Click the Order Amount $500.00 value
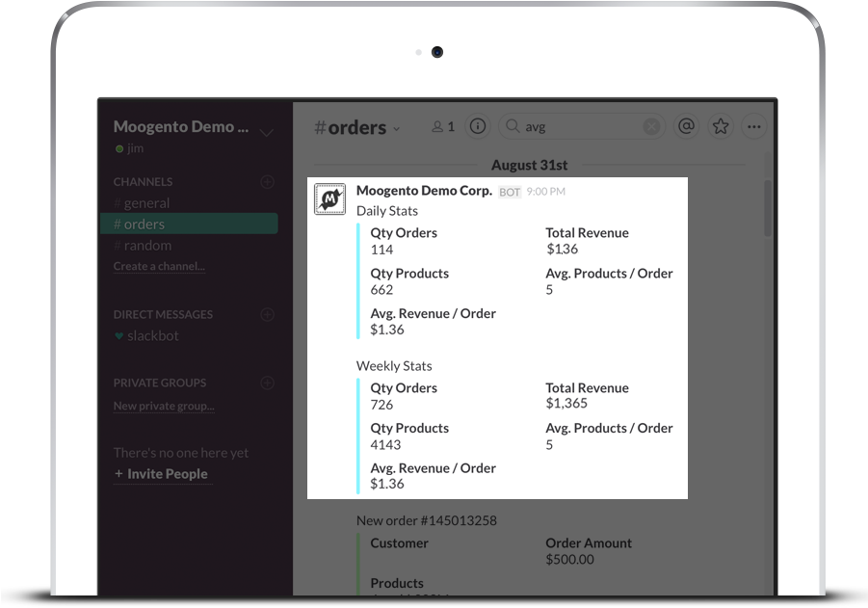868x608 pixels. pos(569,559)
